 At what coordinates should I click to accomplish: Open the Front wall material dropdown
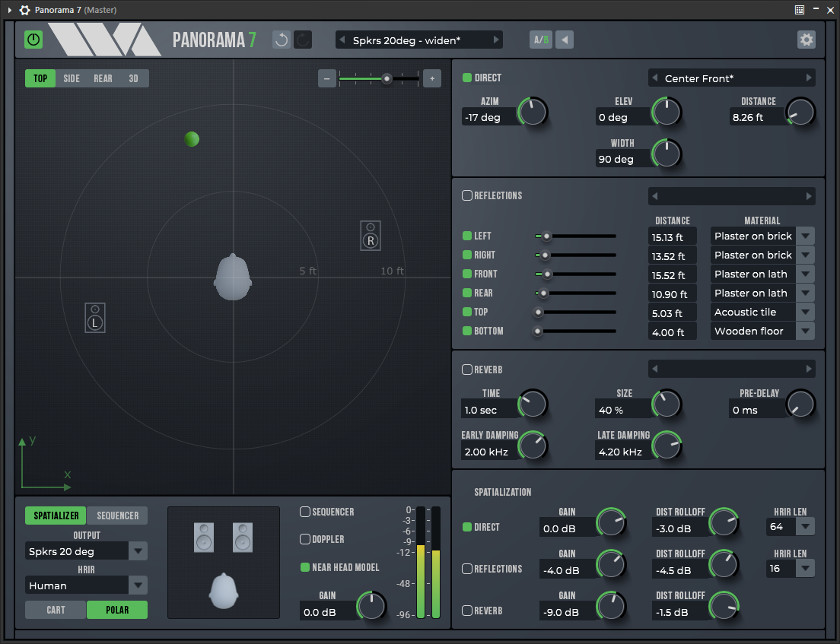[x=805, y=274]
